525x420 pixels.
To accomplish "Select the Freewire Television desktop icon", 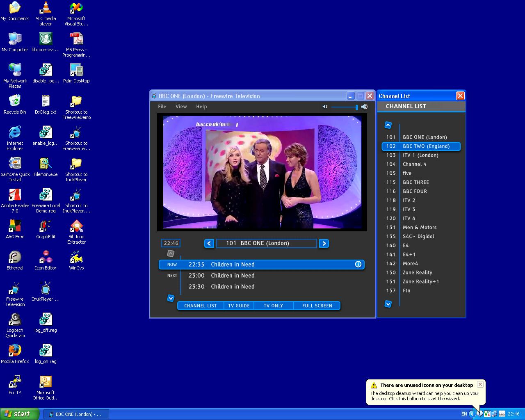I will [15, 294].
